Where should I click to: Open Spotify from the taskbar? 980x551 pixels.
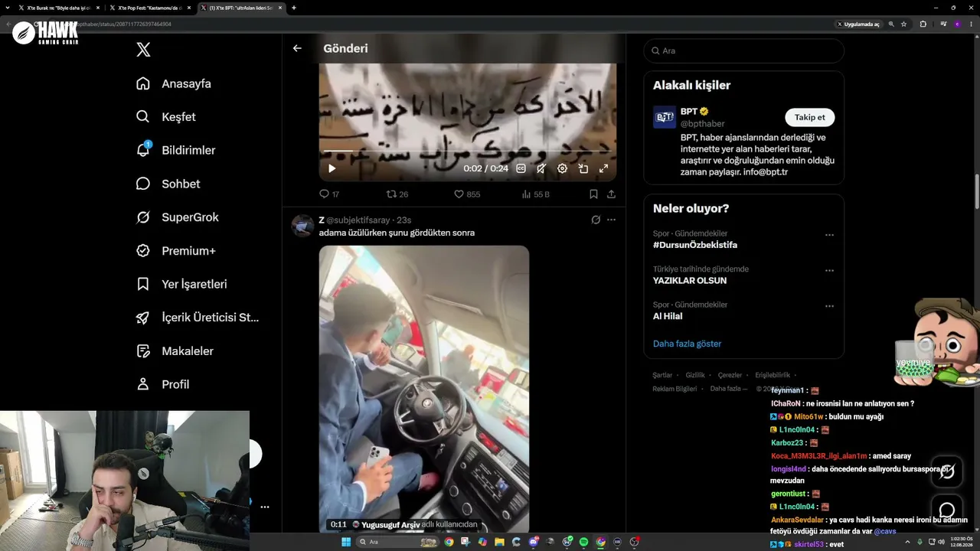[x=583, y=542]
